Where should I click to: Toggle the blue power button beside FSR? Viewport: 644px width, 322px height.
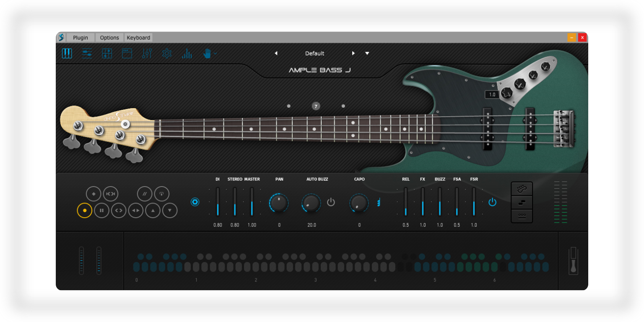click(492, 202)
